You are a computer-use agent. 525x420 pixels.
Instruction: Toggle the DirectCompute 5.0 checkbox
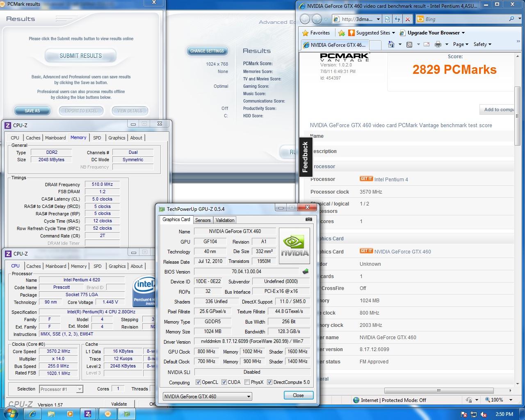(270, 382)
